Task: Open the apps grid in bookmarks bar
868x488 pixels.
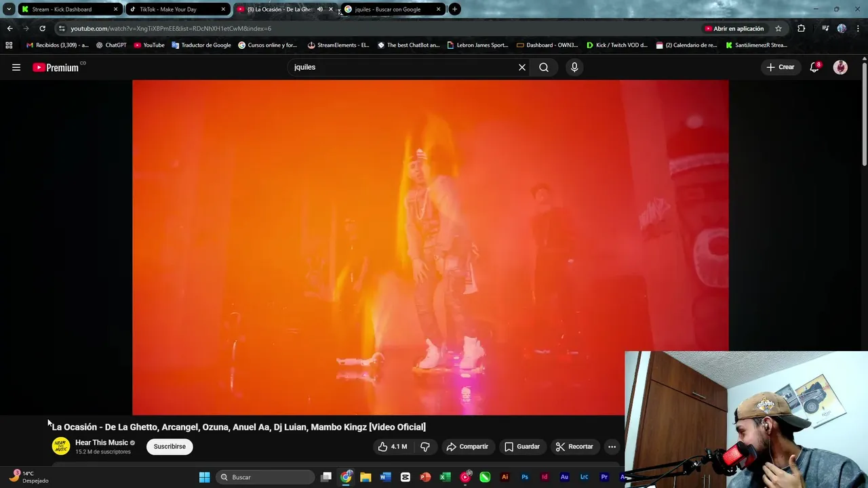Action: [9, 45]
